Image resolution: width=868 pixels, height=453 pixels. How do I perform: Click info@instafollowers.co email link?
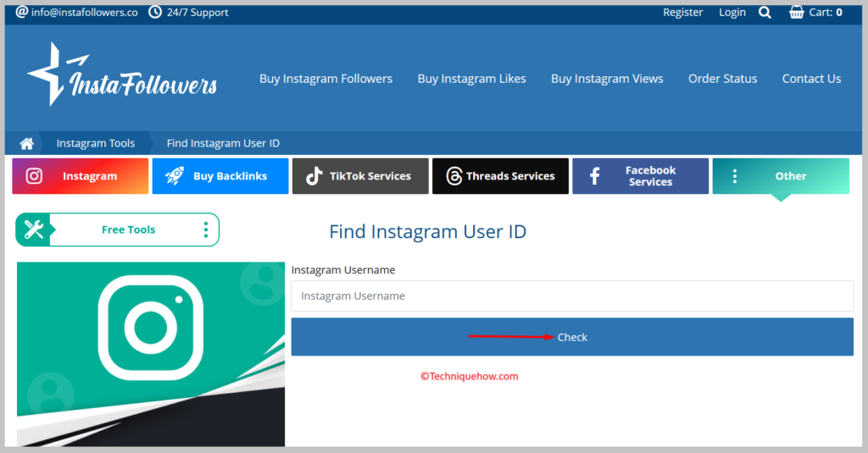(x=84, y=12)
